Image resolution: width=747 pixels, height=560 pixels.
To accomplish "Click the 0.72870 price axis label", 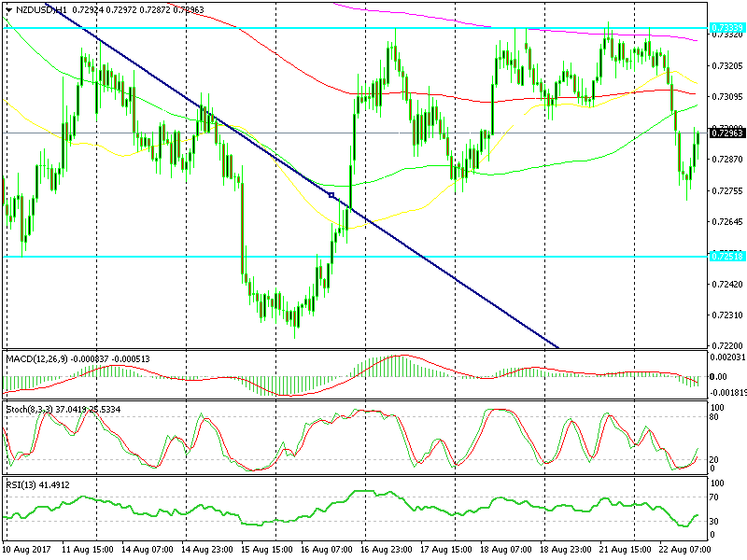I will [x=727, y=159].
